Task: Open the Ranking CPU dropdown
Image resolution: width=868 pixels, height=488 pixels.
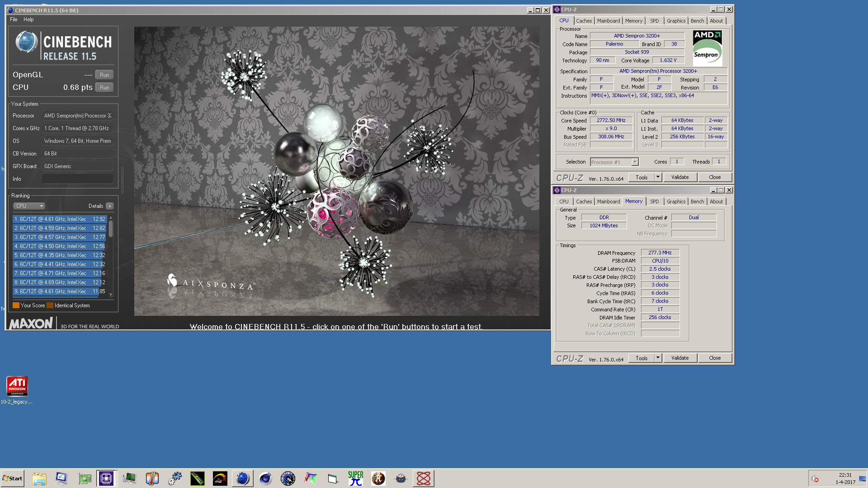Action: pos(29,206)
